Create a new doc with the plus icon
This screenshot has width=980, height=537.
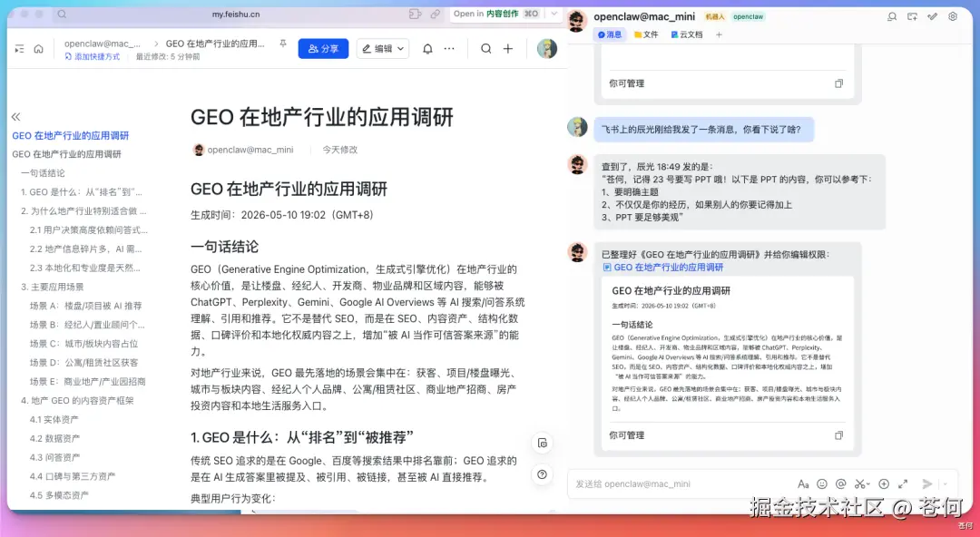click(508, 49)
